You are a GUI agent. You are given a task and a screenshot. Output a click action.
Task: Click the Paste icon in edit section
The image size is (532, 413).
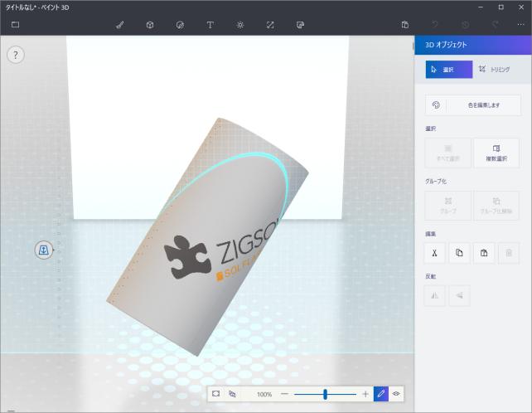(484, 253)
